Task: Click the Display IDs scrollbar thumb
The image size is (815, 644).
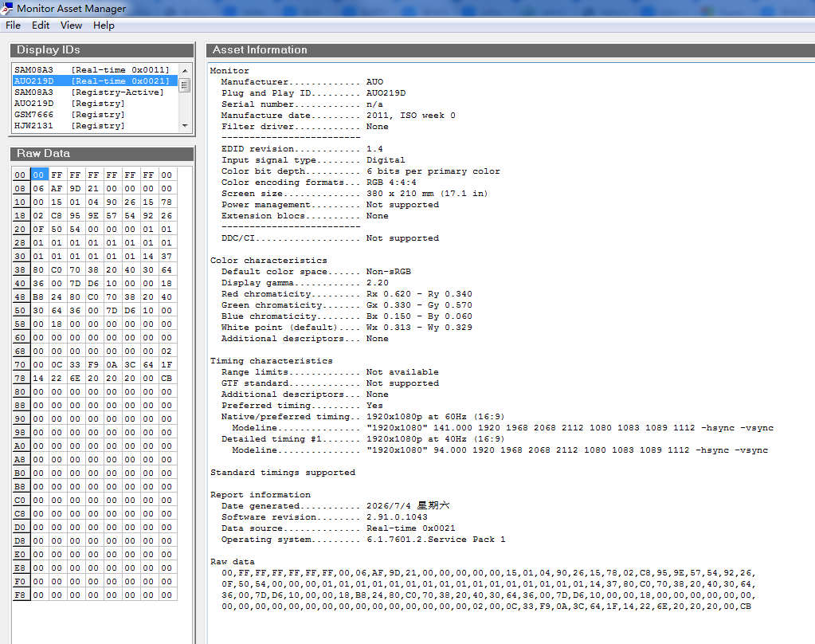Action: click(185, 84)
